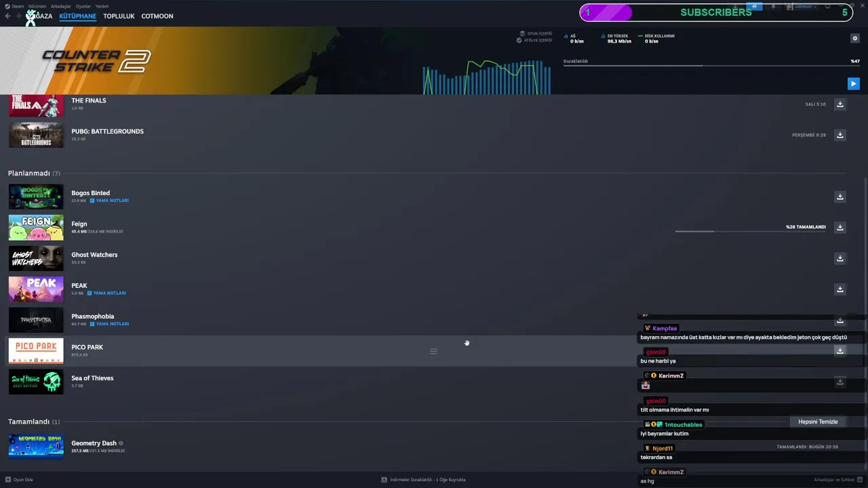Open YAMA NOTLARI for PEAK
The height and width of the screenshot is (488, 868).
point(106,293)
